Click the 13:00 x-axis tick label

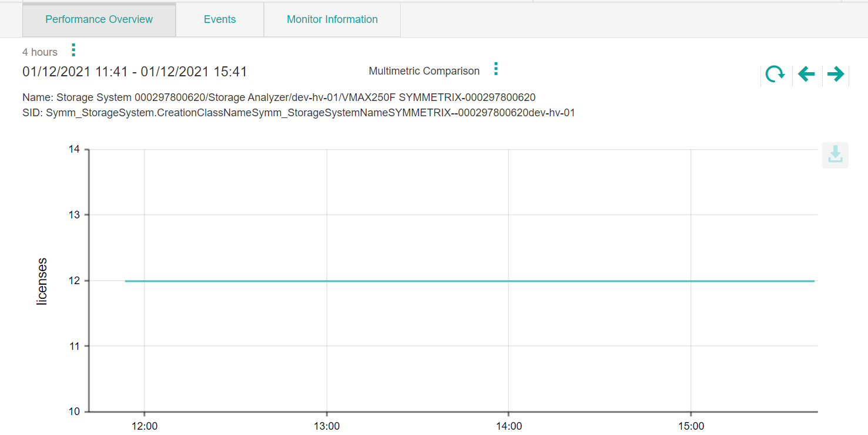point(327,426)
